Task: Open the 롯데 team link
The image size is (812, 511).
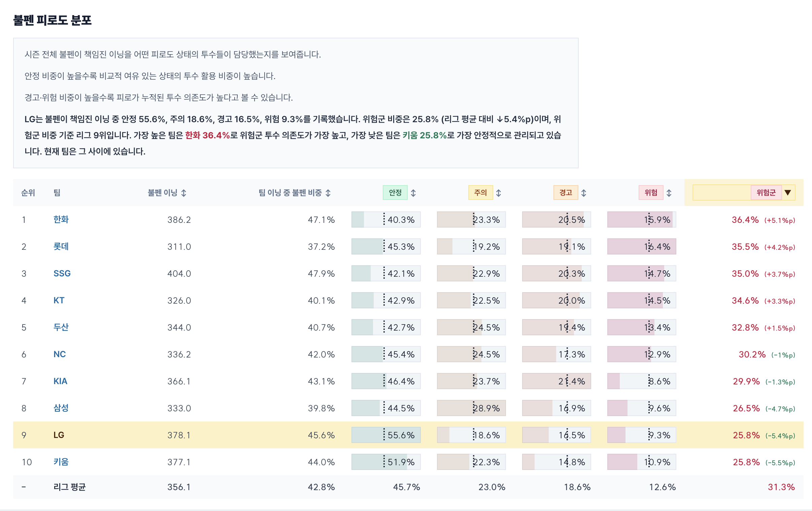Action: click(x=61, y=246)
